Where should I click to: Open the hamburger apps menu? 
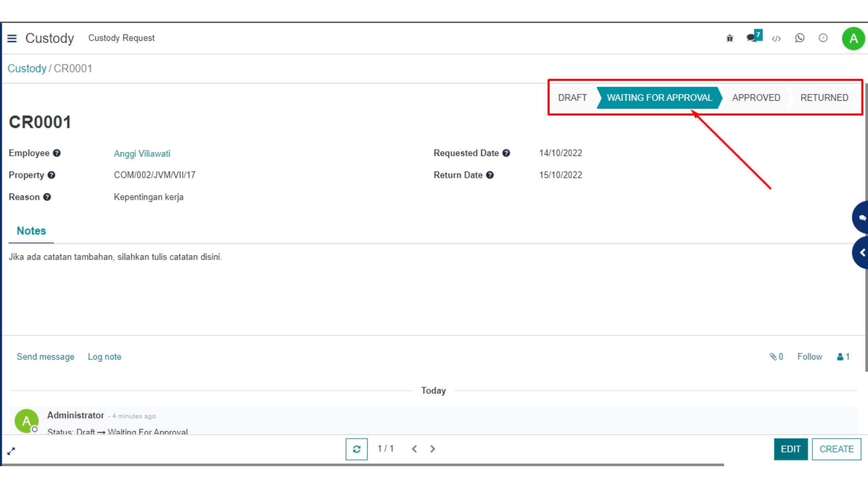12,38
